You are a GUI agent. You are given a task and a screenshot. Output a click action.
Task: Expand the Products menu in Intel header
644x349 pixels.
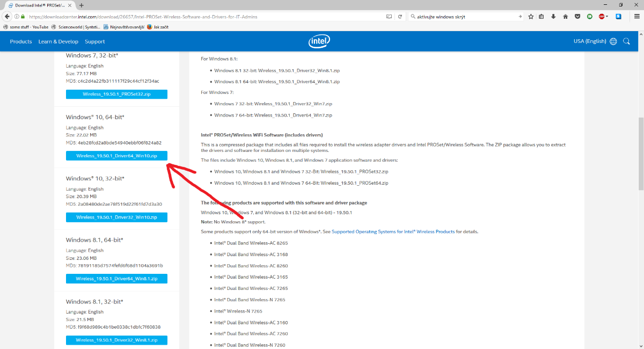(21, 41)
